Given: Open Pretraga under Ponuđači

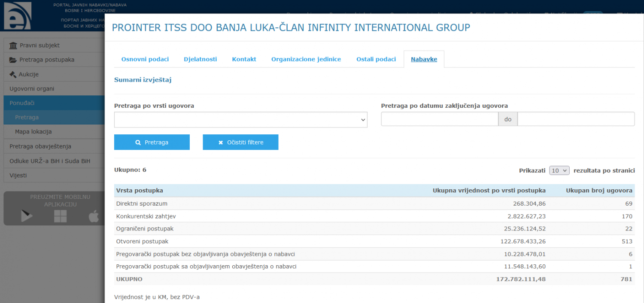Looking at the screenshot, I should (x=54, y=117).
